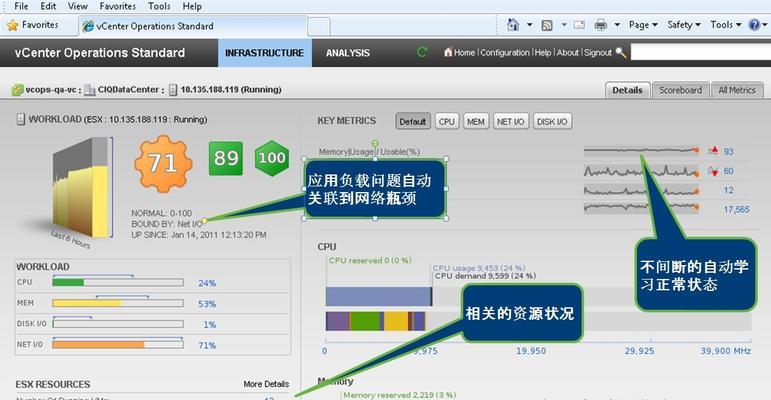Click the NET I/O workload bar
771x400 pixels.
click(118, 344)
